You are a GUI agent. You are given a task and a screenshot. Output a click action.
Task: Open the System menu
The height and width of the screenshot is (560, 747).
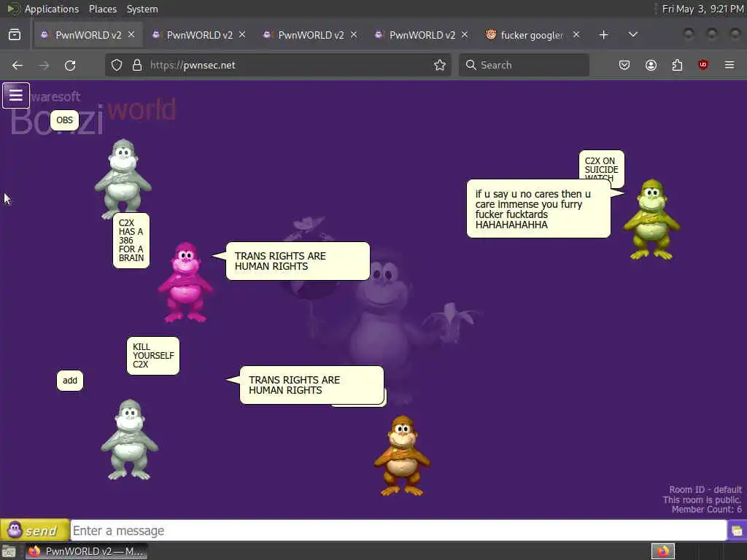142,9
